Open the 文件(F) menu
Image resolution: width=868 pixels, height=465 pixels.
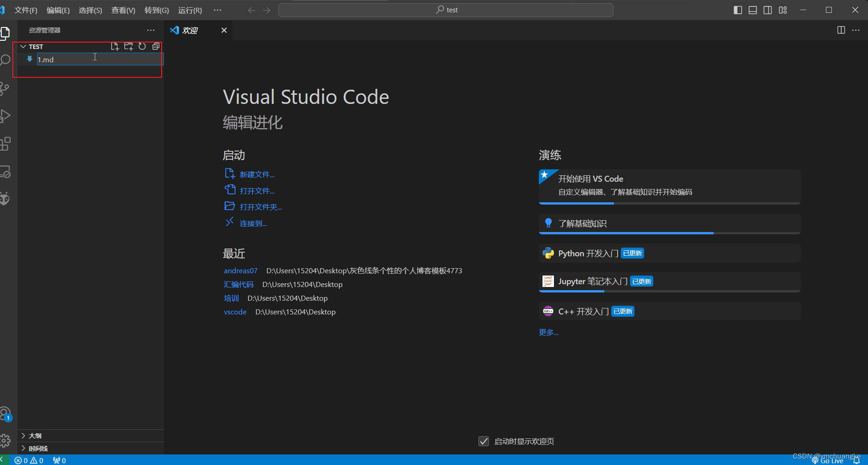(x=26, y=10)
